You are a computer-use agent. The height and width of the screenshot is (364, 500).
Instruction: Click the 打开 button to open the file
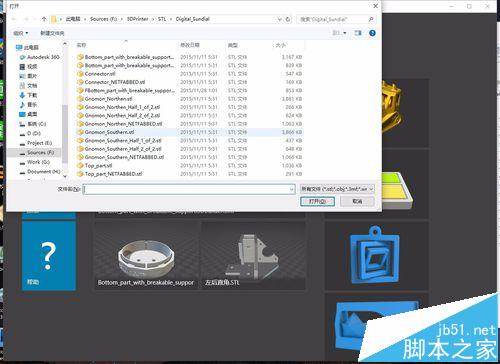[x=317, y=201]
